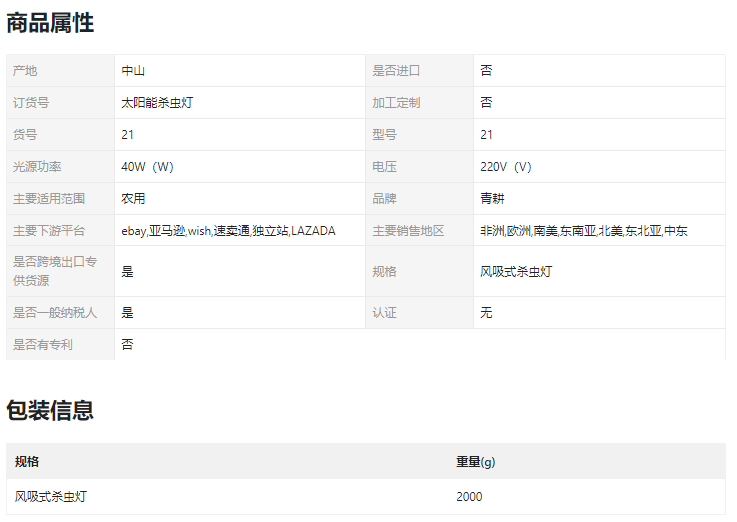Select the 认证 attribute label
The height and width of the screenshot is (522, 737).
385,313
